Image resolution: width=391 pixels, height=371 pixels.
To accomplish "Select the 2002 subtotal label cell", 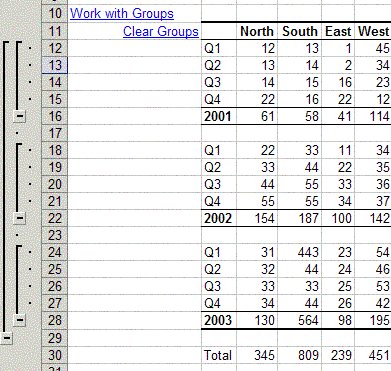I will pos(219,218).
